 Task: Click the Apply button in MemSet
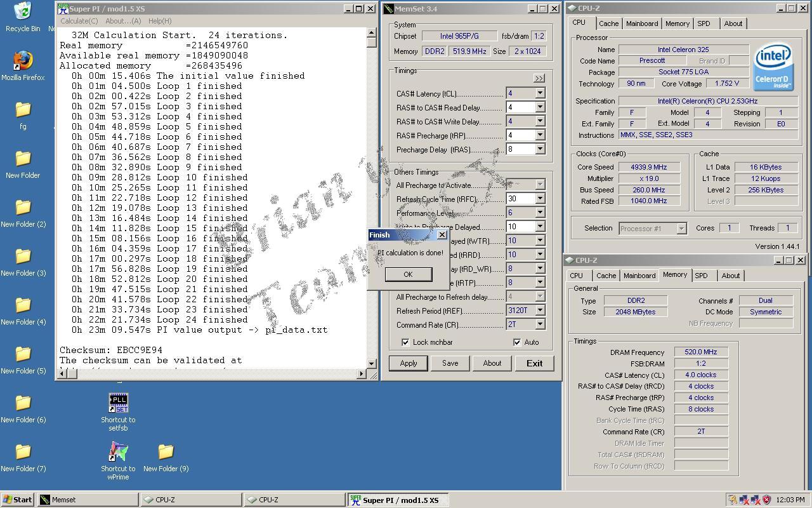point(409,363)
